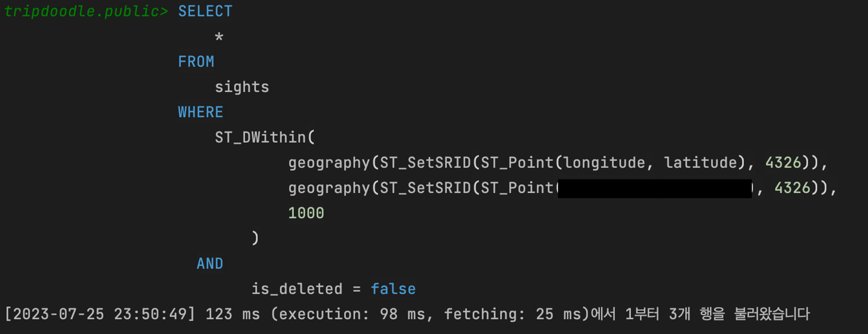
Task: Click the 2023-07-25 timestamp in the log
Action: pos(59,314)
